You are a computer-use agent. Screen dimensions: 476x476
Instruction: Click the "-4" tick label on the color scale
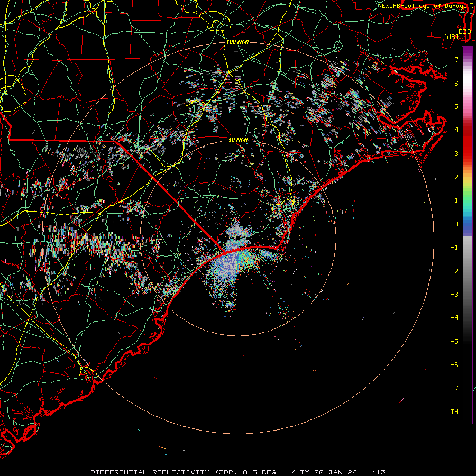tap(454, 318)
